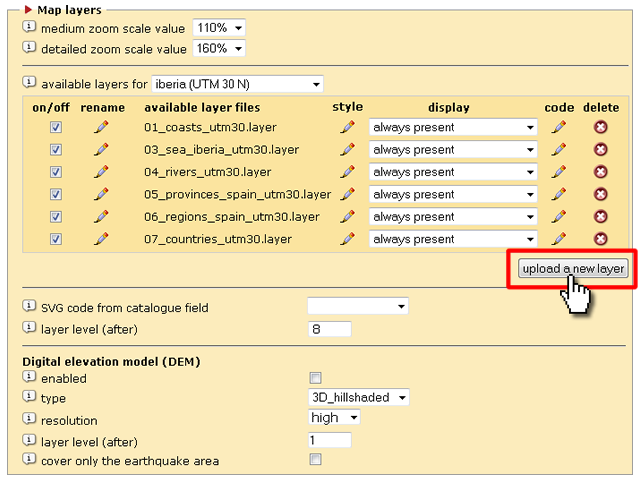The image size is (640, 482).
Task: Delete the 07_countries_utm30.layer file
Action: (600, 239)
